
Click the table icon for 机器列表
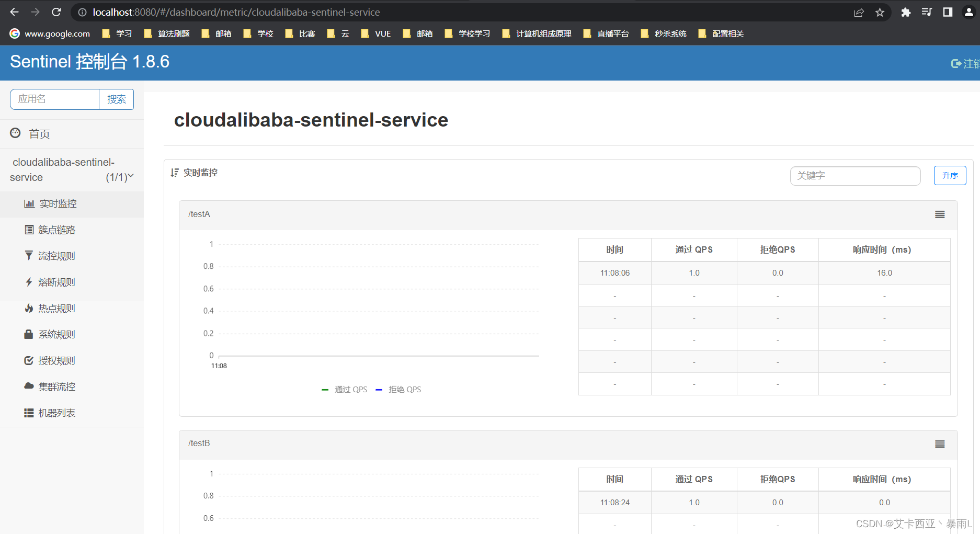click(x=29, y=413)
